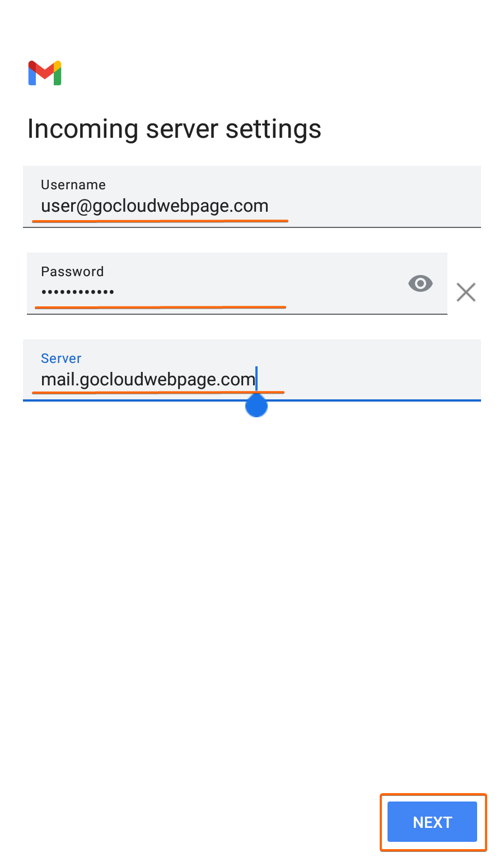504x862 pixels.
Task: Select the Server input field
Action: click(x=252, y=370)
